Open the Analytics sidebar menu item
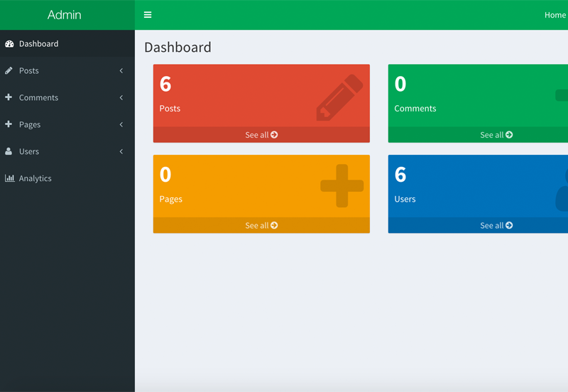568x392 pixels. tap(67, 178)
